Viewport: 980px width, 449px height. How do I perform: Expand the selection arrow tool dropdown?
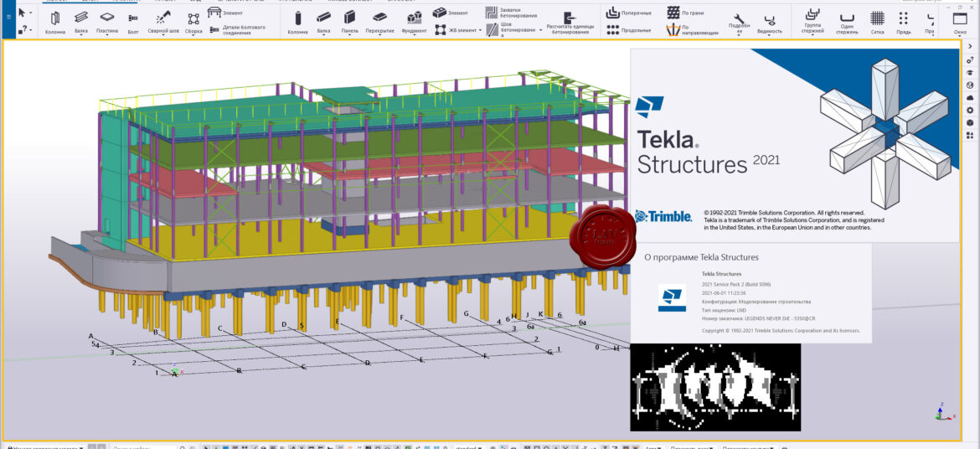click(31, 13)
